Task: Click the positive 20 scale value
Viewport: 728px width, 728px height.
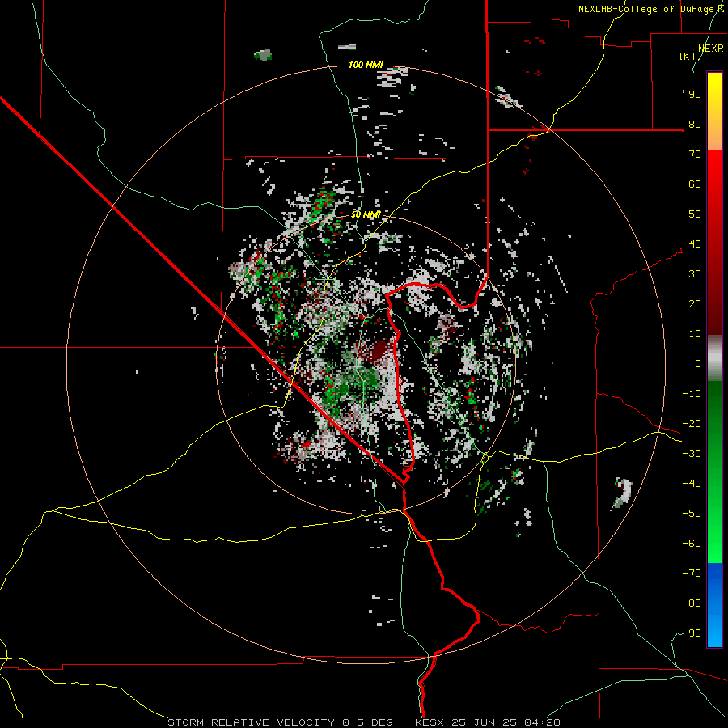Action: coord(695,304)
